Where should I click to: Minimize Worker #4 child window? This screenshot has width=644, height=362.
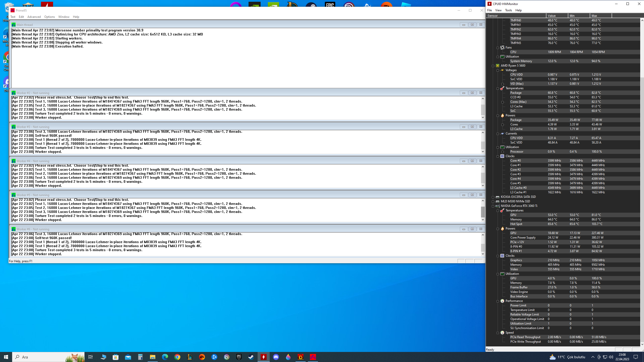(464, 161)
